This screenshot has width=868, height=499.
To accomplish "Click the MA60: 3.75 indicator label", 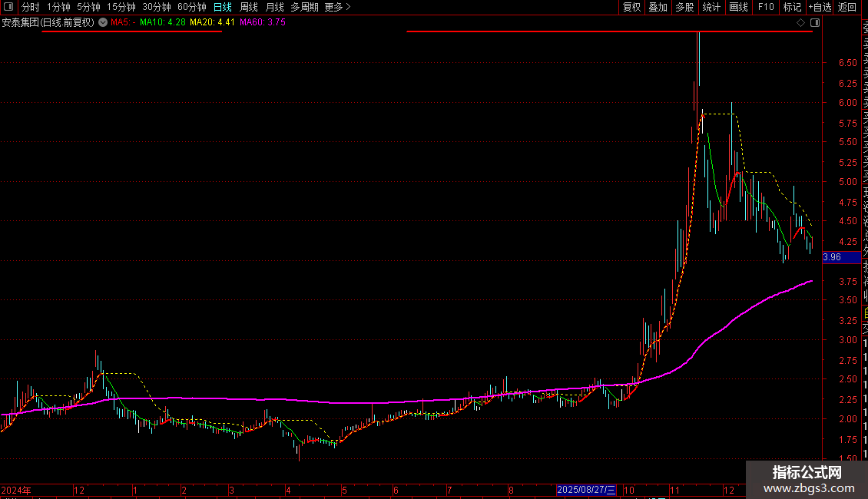I will 263,23.
